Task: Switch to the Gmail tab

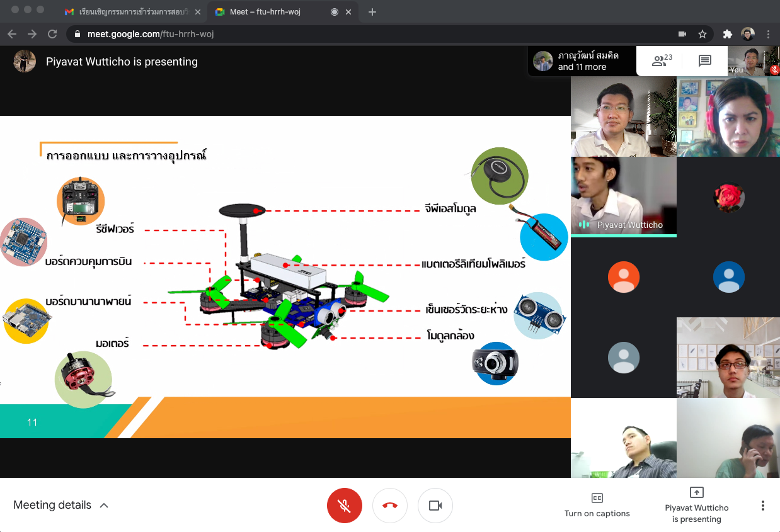Action: click(x=131, y=12)
